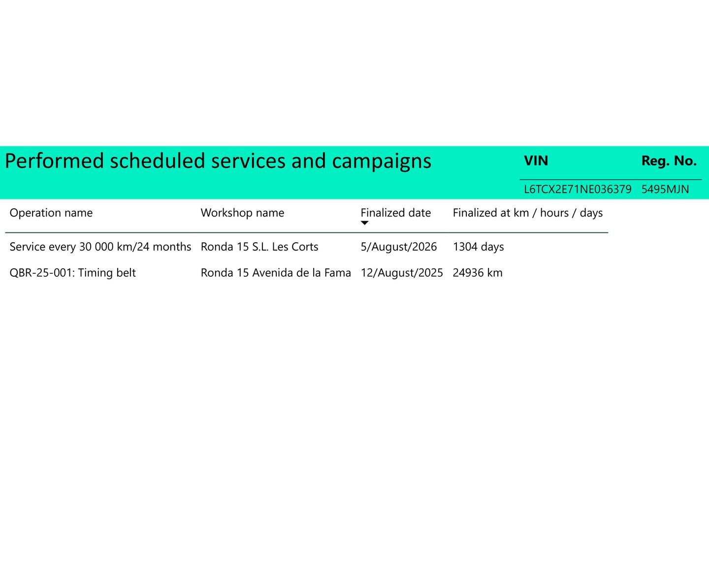Click the Reg. No. label
Image resolution: width=709 pixels, height=588 pixels.
click(x=669, y=161)
